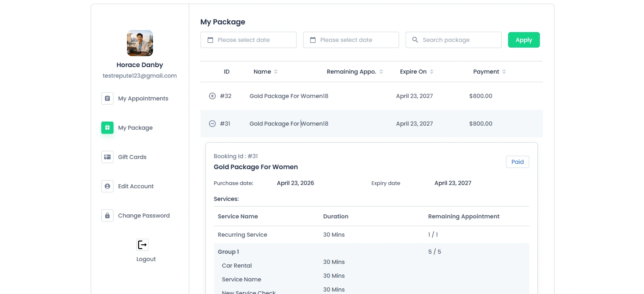Viewport: 644px width, 294px height.
Task: Click $800.00 payment in row #31
Action: coord(481,124)
